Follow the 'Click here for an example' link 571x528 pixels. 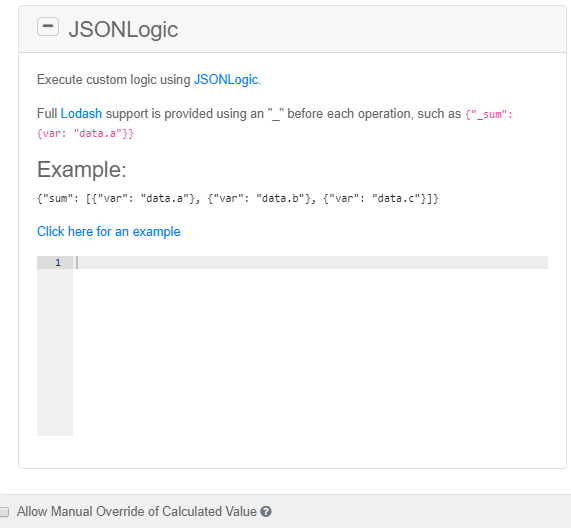pyautogui.click(x=109, y=232)
